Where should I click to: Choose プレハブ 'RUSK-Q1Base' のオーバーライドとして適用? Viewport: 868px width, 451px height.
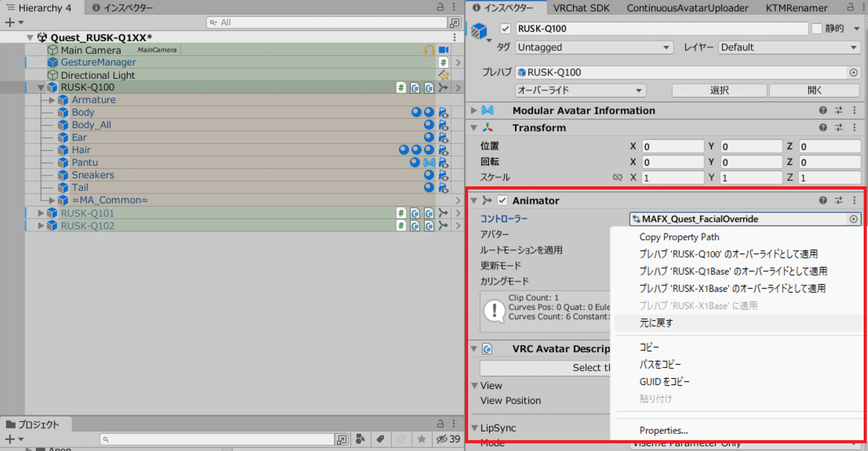click(x=733, y=271)
